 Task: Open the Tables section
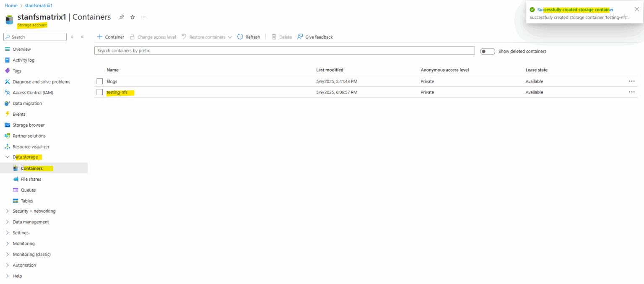tap(26, 201)
